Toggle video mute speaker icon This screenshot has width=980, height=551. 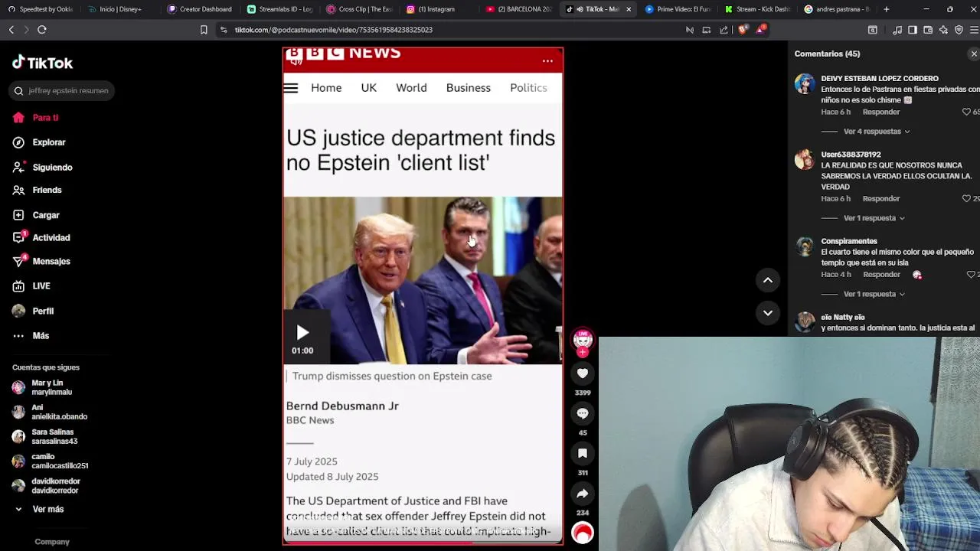point(296,61)
